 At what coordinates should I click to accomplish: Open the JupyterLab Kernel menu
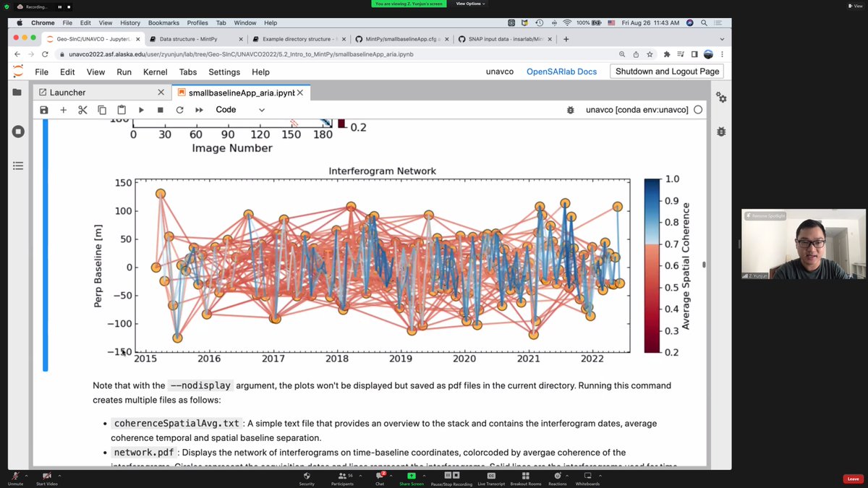click(156, 72)
